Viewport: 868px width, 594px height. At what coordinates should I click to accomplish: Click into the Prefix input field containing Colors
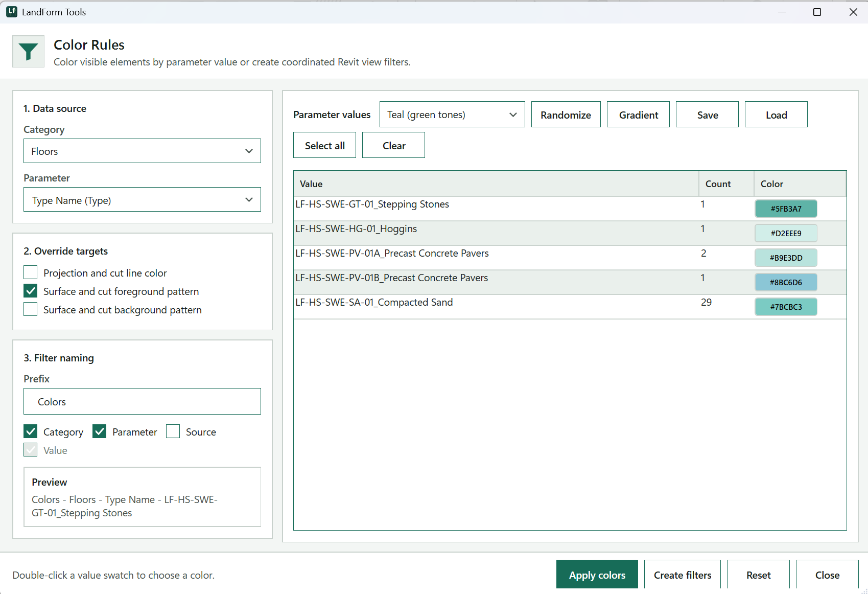pos(142,401)
